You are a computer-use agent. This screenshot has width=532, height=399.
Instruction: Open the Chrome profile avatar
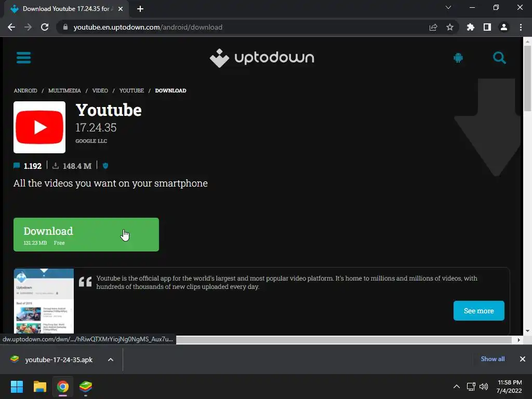(504, 27)
